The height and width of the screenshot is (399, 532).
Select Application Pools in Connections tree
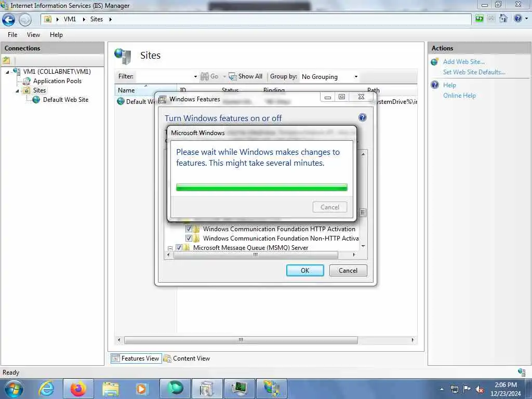57,81
